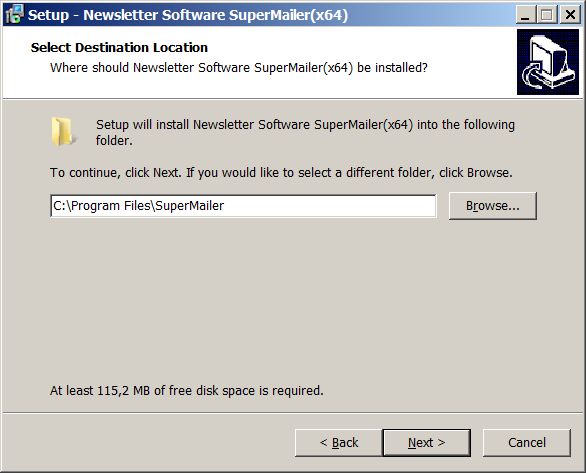Screen dimensions: 586x473
Task: Click Browse to choose a different folder
Action: point(493,206)
